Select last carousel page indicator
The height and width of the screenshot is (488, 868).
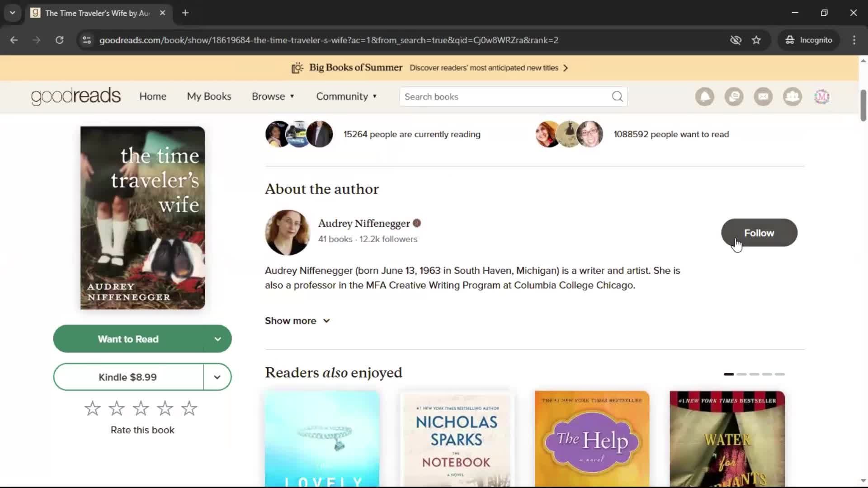tap(779, 374)
